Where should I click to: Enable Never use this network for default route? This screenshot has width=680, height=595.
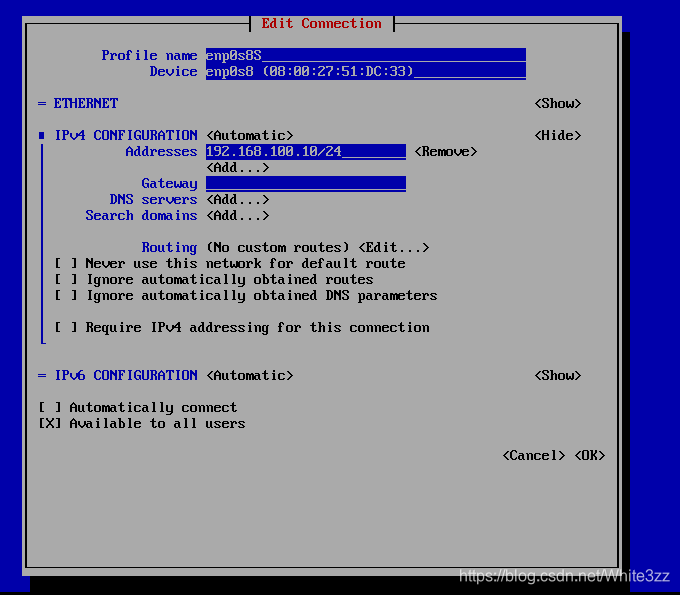pyautogui.click(x=65, y=264)
